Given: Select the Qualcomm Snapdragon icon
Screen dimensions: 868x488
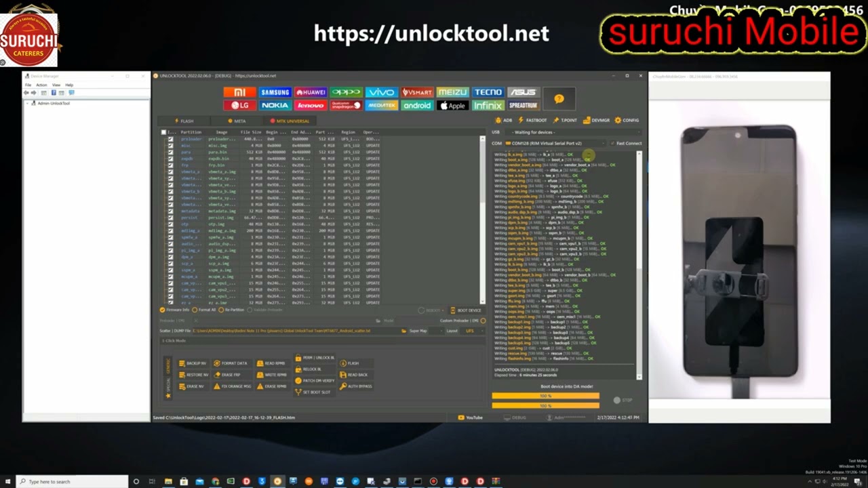Looking at the screenshot, I should pyautogui.click(x=346, y=105).
